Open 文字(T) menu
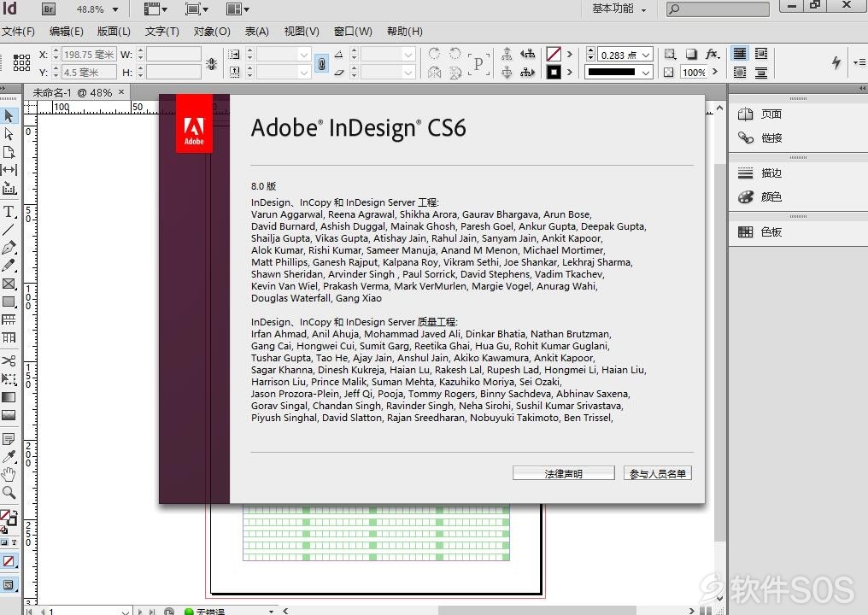The height and width of the screenshot is (615, 868). point(162,32)
